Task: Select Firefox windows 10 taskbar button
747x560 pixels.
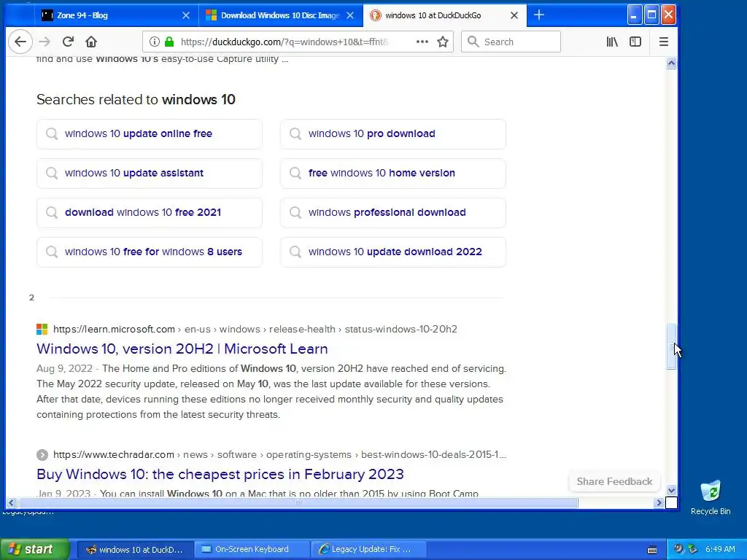Action: (135, 550)
